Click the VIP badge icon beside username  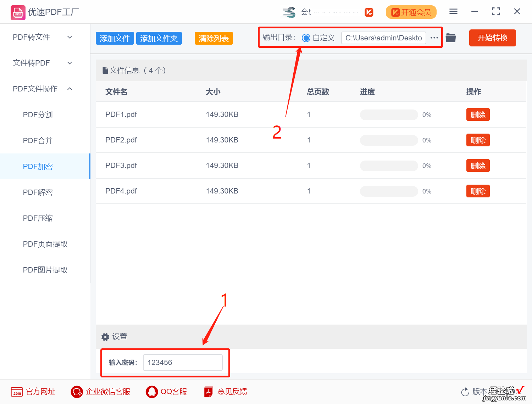(x=369, y=12)
